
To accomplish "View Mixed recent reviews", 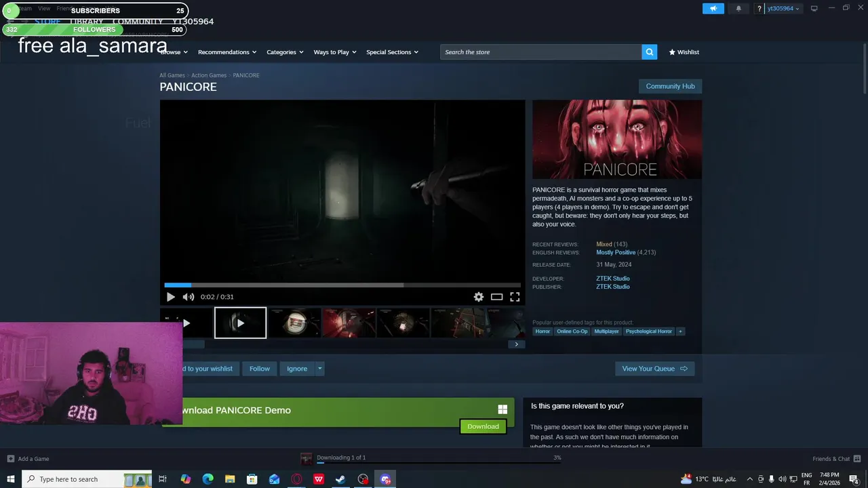I will tap(604, 244).
